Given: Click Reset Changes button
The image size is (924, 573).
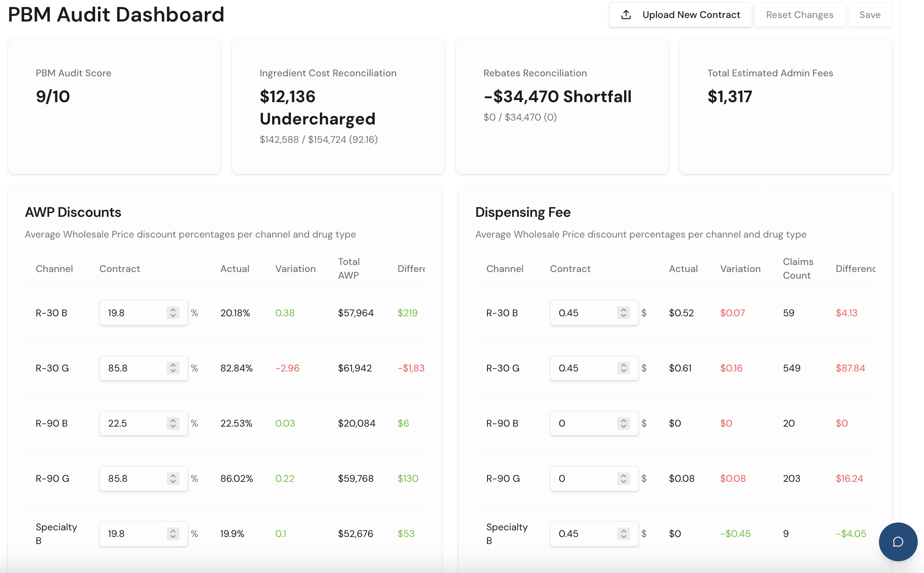Looking at the screenshot, I should pos(799,15).
